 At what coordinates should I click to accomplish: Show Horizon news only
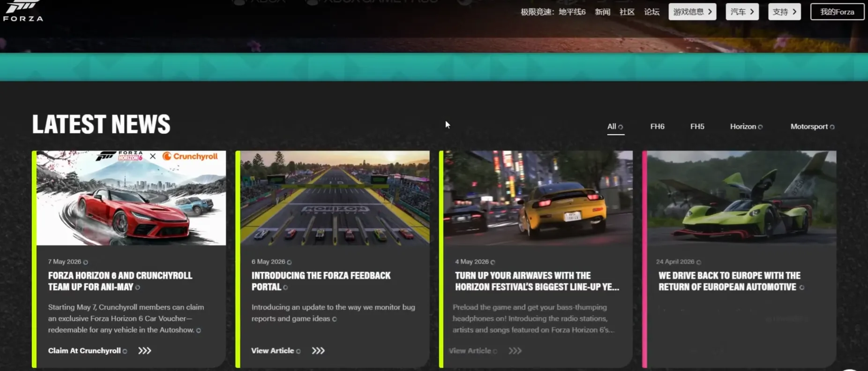746,127
